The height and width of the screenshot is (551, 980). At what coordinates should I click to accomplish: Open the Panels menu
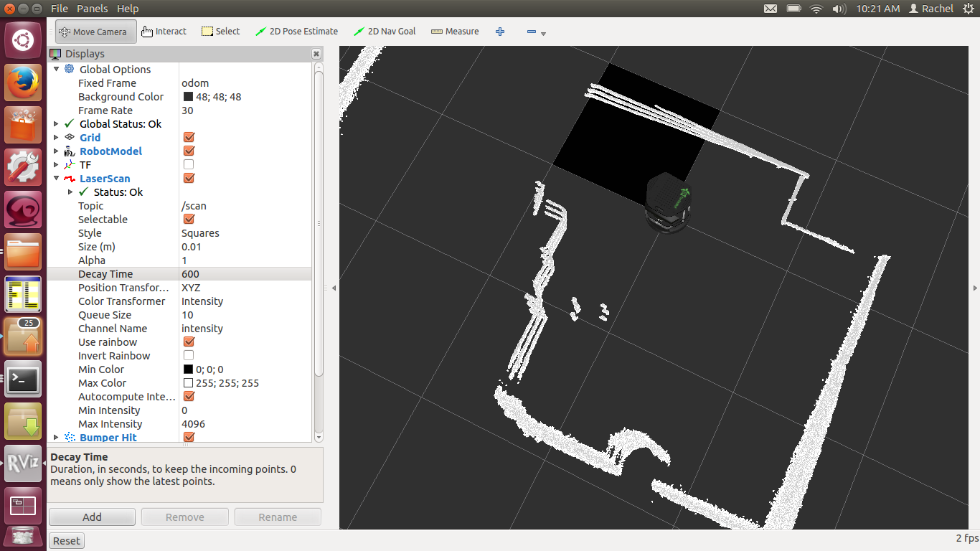click(92, 9)
